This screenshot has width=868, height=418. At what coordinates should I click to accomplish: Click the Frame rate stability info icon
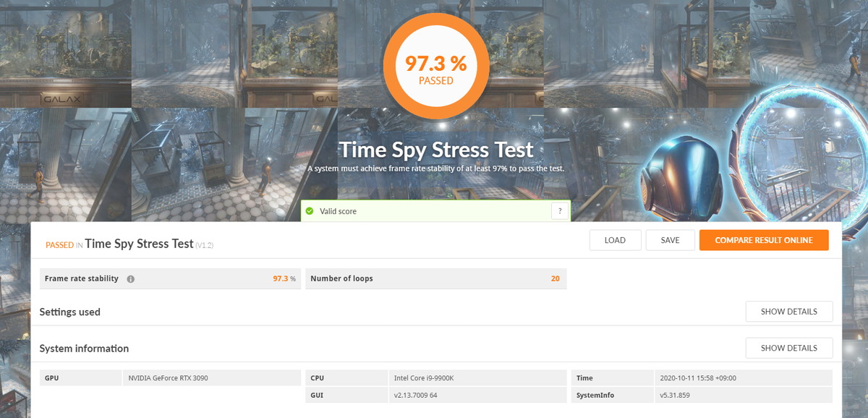[x=131, y=279]
